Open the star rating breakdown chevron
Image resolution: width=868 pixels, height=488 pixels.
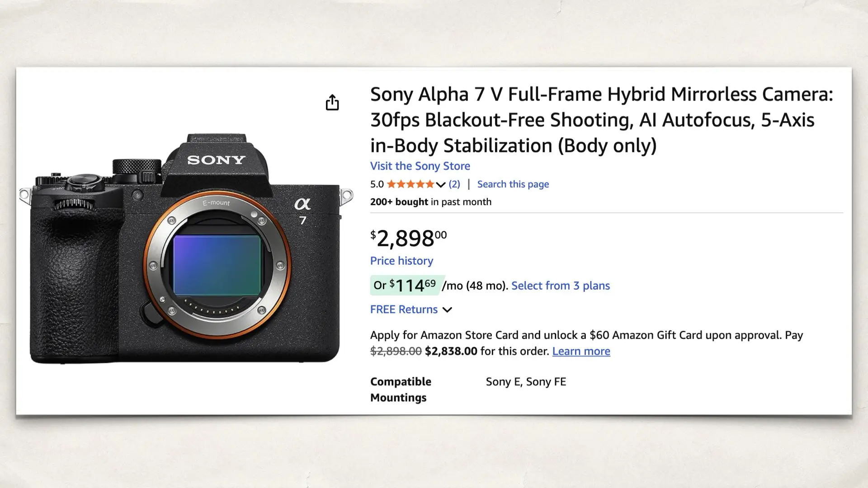click(439, 184)
